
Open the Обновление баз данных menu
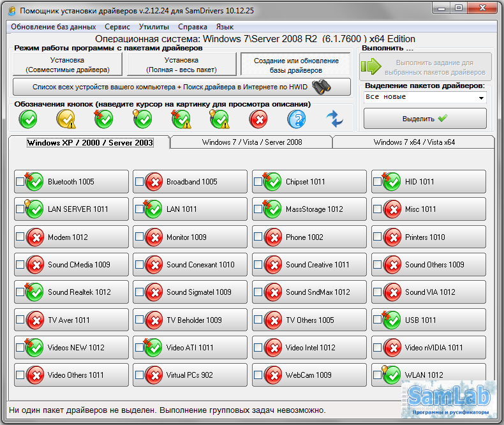pos(54,27)
